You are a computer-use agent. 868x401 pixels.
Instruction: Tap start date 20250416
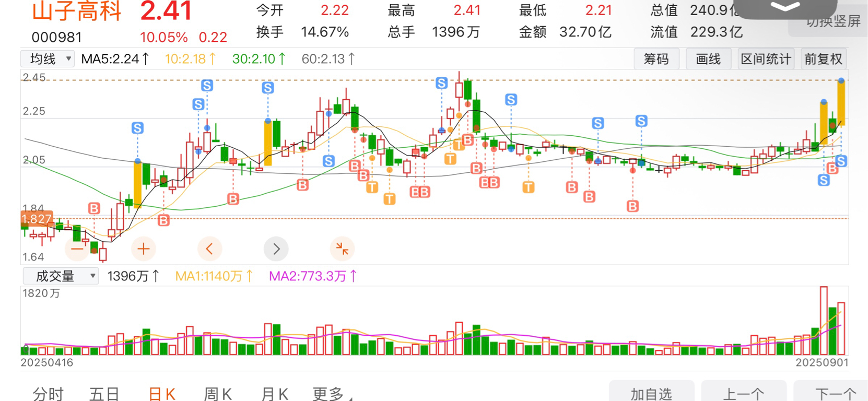coord(47,362)
